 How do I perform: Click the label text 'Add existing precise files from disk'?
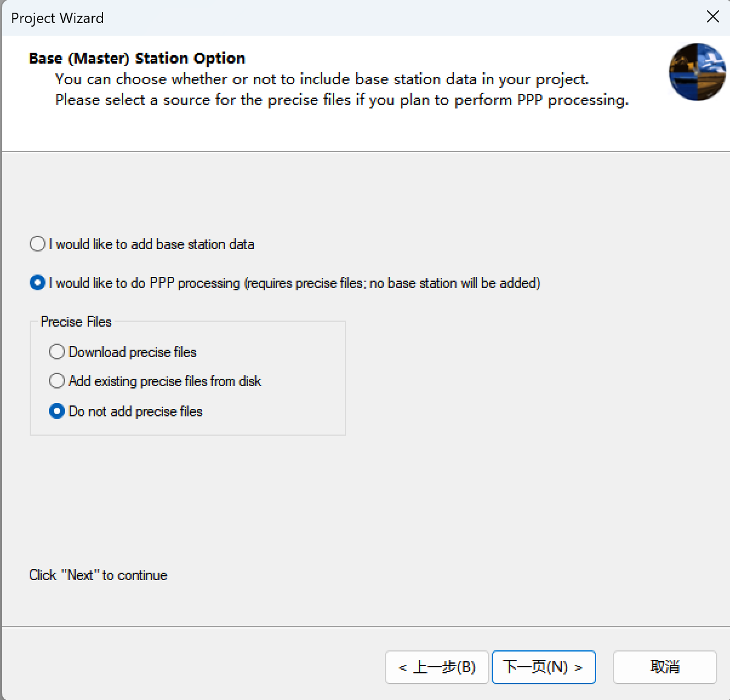[x=165, y=381]
